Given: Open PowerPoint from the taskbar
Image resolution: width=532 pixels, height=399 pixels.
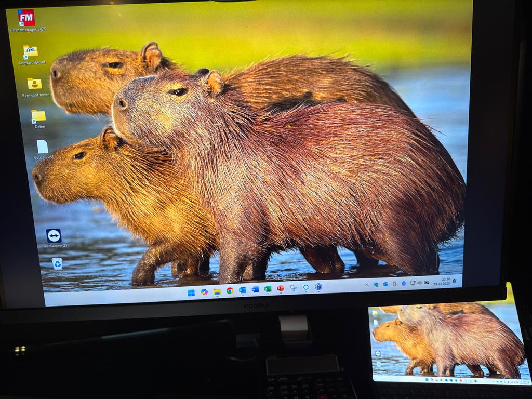Looking at the screenshot, I should 281,288.
